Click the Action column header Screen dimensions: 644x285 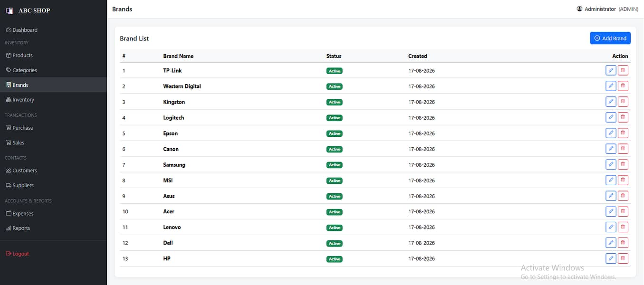620,56
